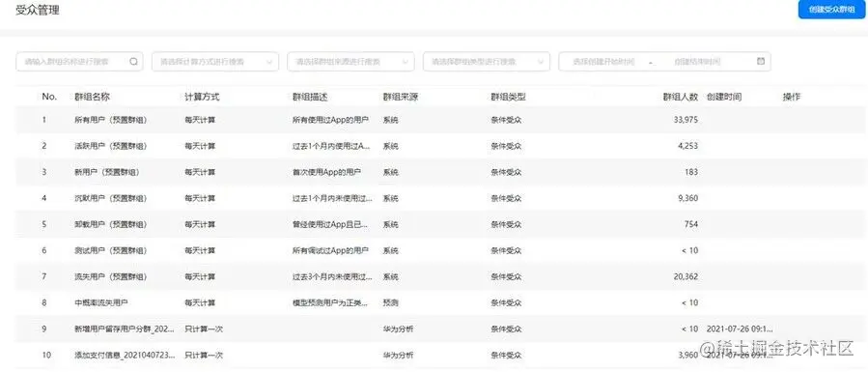Click description 所有调试过App的用户
Viewport: 868px width, 372px height.
[330, 250]
